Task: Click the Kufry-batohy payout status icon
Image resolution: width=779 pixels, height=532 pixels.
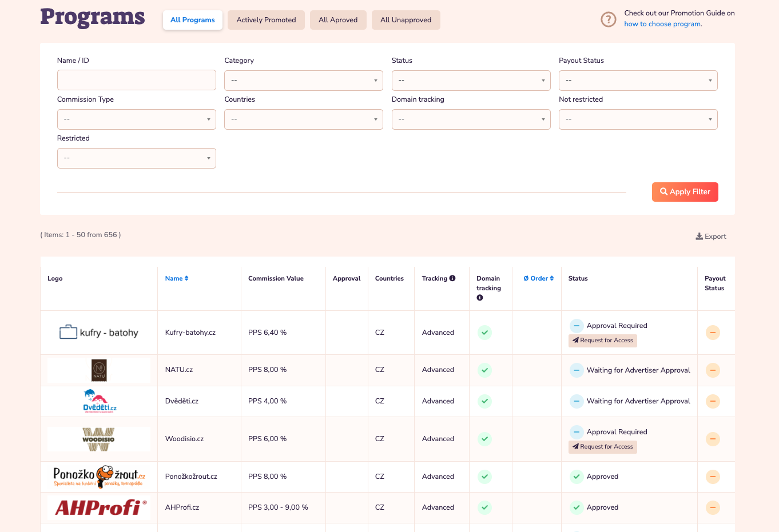Action: click(x=713, y=333)
